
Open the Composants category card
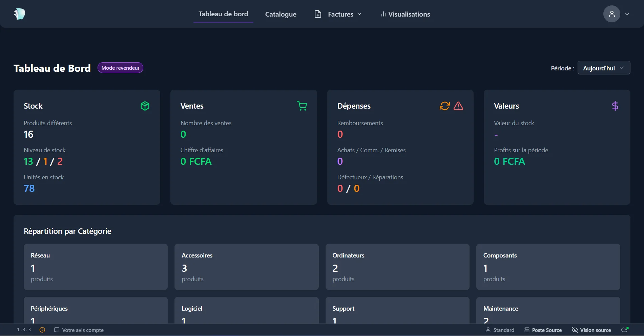tap(548, 267)
